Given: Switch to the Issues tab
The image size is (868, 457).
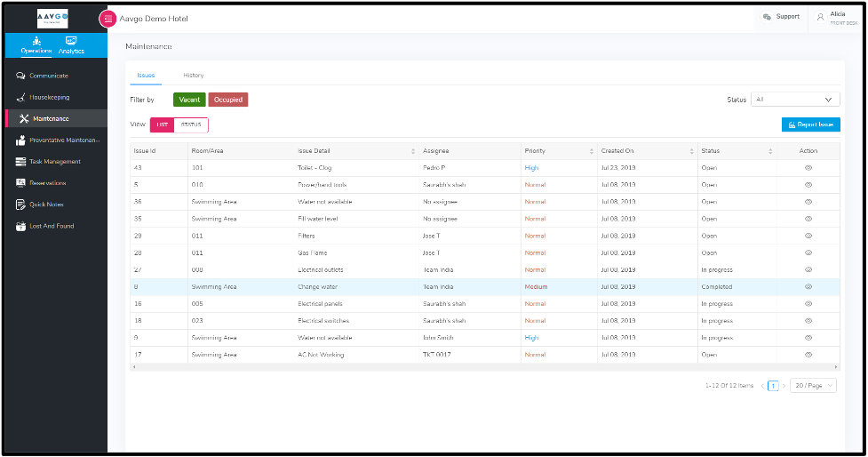Looking at the screenshot, I should (146, 76).
